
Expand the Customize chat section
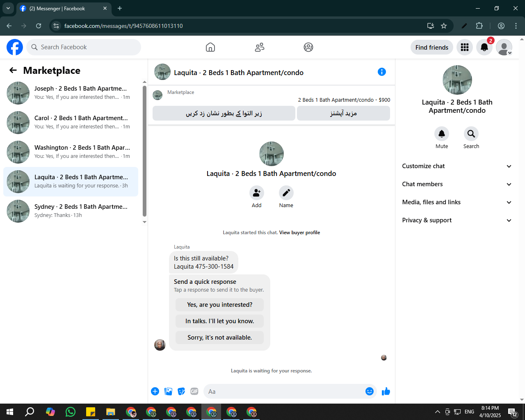tap(457, 166)
